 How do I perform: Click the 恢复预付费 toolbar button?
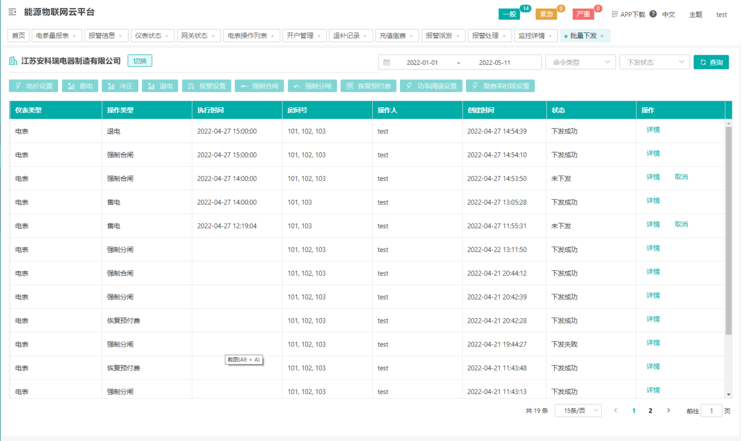368,86
